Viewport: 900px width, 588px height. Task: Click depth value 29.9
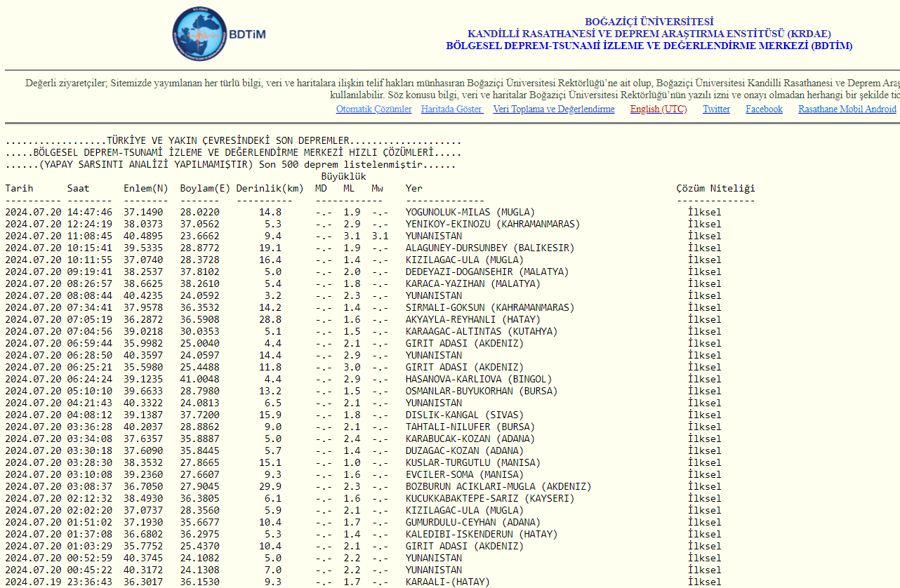270,486
